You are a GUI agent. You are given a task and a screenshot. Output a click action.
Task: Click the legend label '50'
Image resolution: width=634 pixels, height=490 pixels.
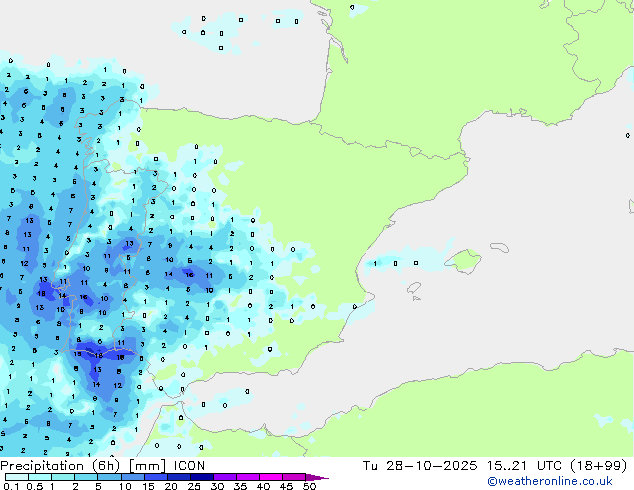coord(310,486)
